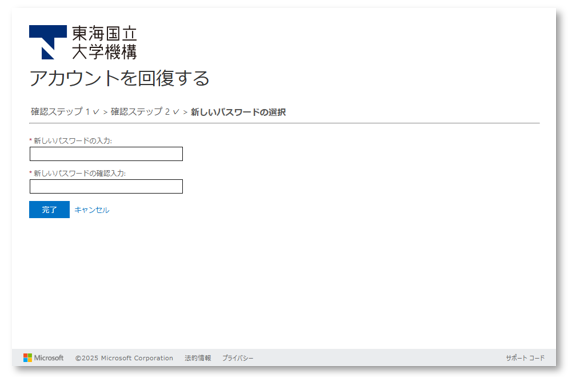Open the サポート コード link
Image resolution: width=570 pixels, height=377 pixels.
525,358
